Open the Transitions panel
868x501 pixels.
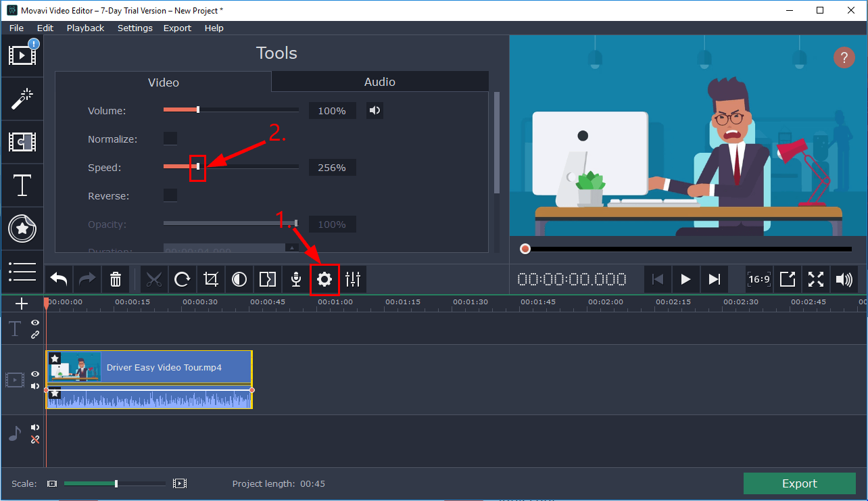coord(22,141)
